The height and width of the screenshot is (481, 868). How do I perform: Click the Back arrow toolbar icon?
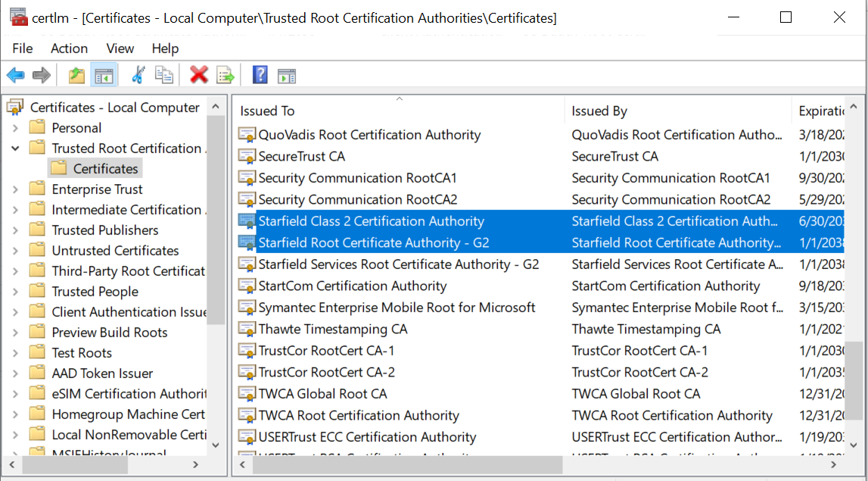coord(16,75)
